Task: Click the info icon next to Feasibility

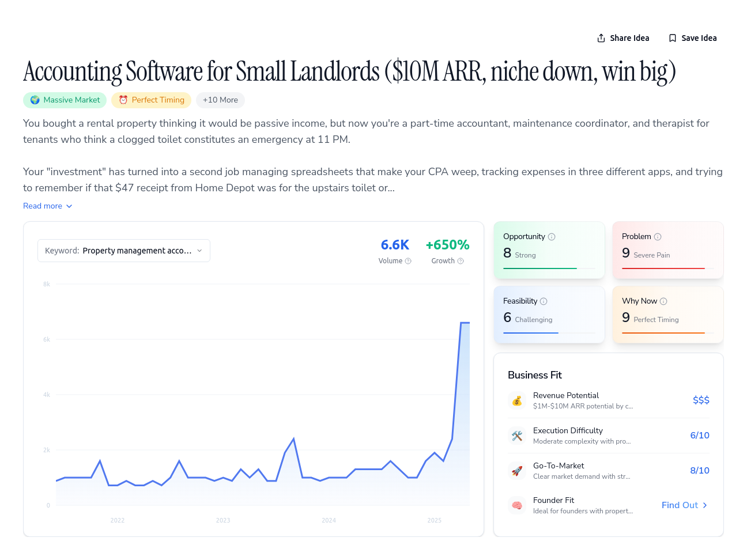Action: [544, 301]
